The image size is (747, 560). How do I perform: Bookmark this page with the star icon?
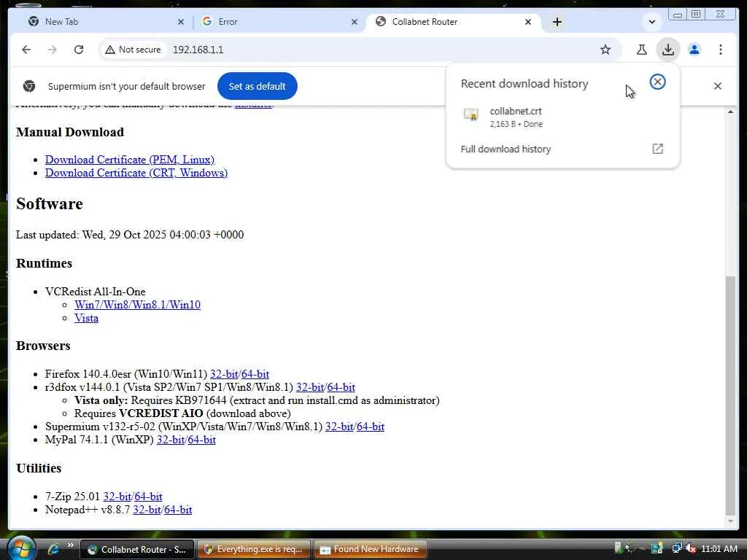click(x=605, y=50)
